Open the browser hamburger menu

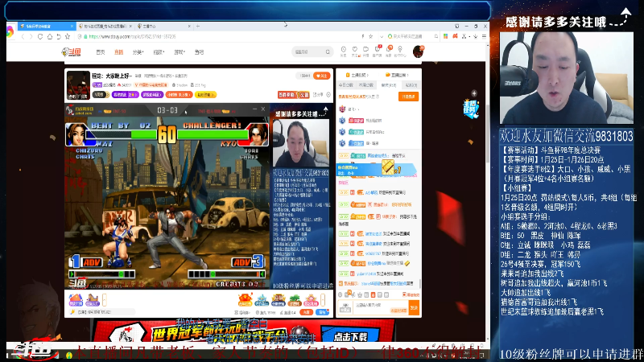(x=485, y=36)
